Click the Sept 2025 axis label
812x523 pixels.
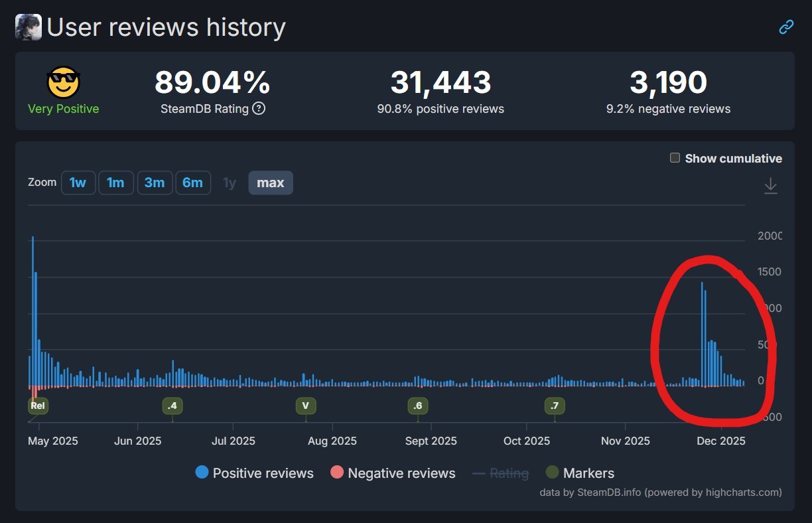pos(431,441)
